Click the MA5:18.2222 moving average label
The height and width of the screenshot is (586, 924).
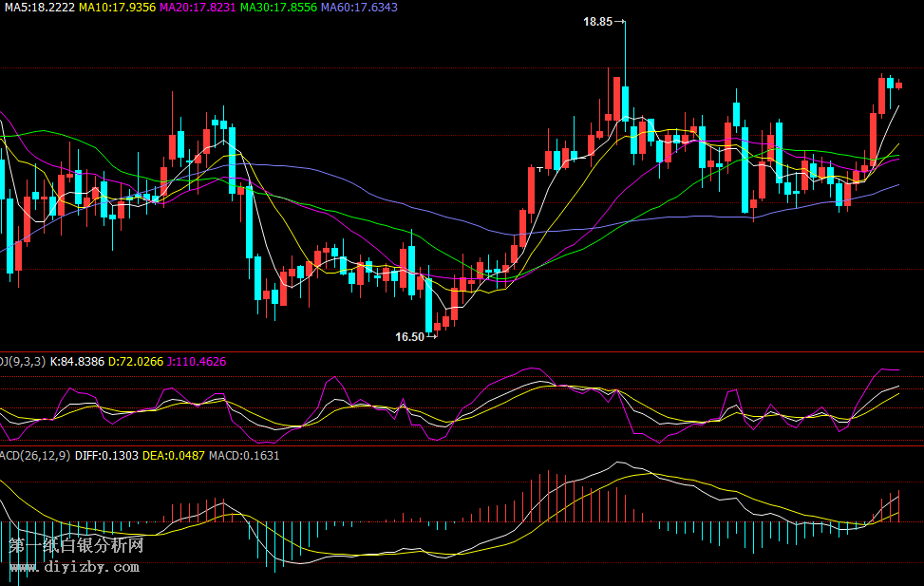coord(39,7)
